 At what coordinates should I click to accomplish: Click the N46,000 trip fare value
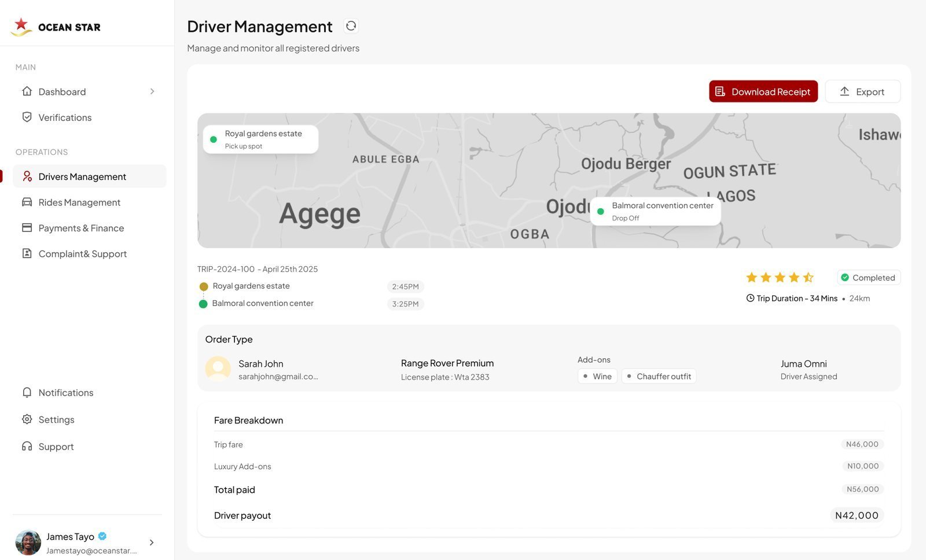pyautogui.click(x=862, y=444)
